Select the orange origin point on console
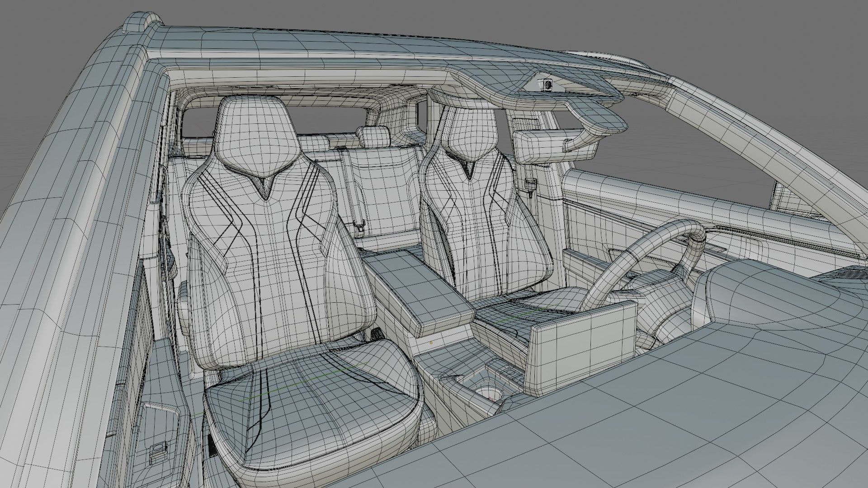Screen dimensions: 868x488 click(430, 342)
